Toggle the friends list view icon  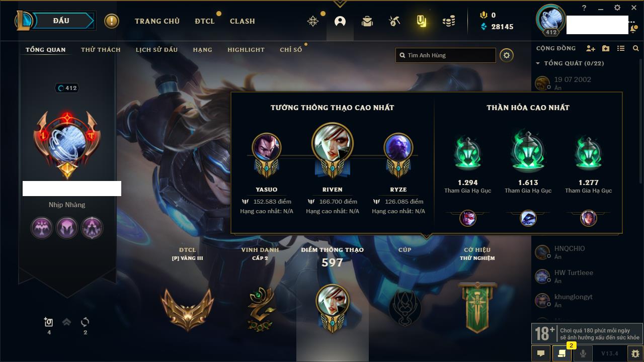pyautogui.click(x=621, y=48)
